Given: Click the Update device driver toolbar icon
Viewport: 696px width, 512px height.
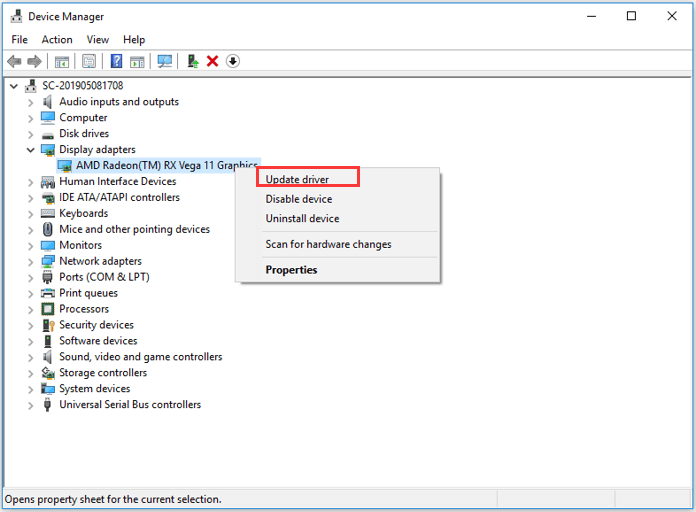Looking at the screenshot, I should point(193,61).
